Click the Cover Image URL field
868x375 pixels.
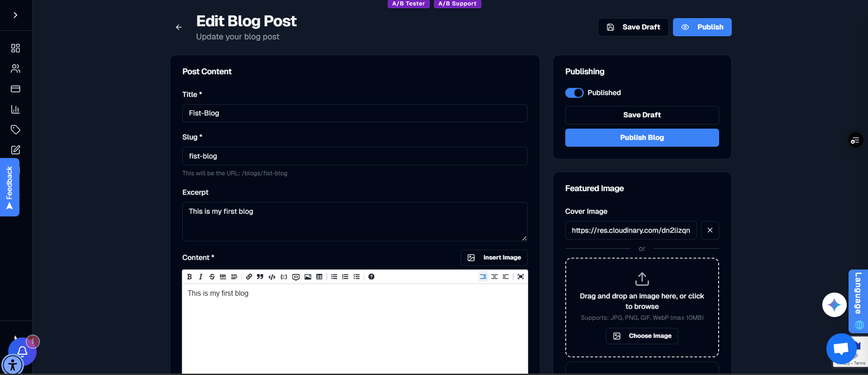tap(631, 230)
